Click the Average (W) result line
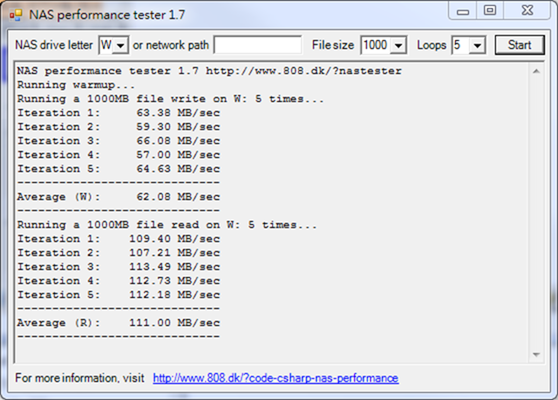The image size is (558, 400). (119, 197)
